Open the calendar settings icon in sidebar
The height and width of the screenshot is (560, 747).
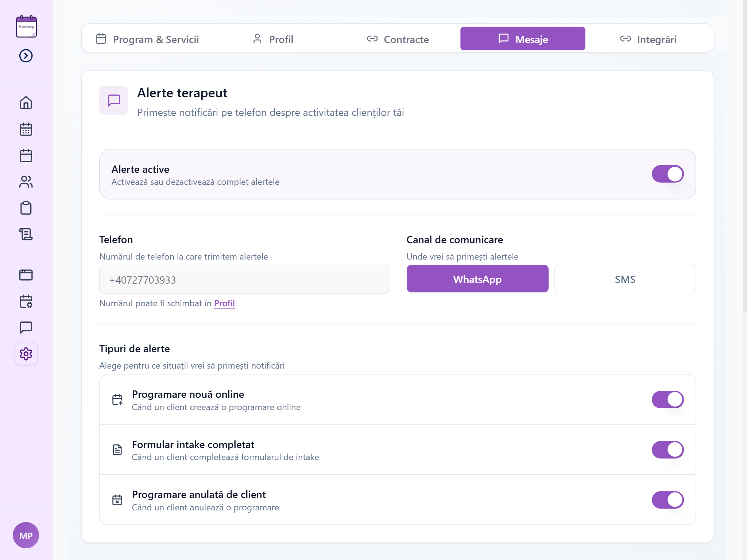(x=26, y=302)
